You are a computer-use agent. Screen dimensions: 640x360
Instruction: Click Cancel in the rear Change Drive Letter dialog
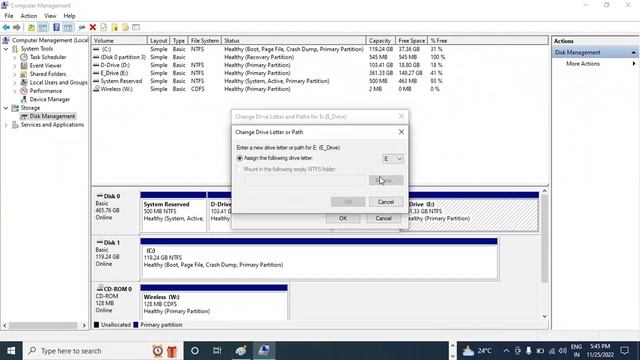(x=383, y=218)
